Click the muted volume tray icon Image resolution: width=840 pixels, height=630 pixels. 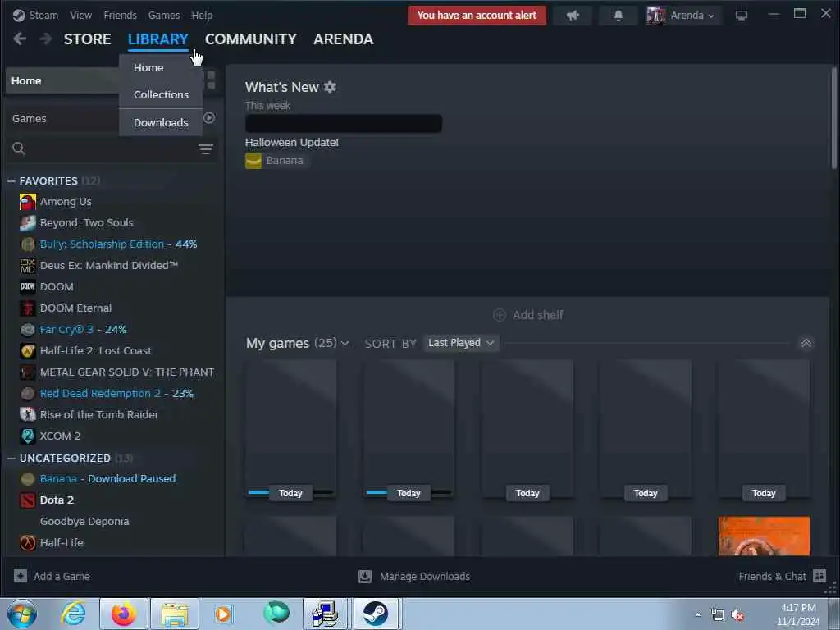[738, 614]
